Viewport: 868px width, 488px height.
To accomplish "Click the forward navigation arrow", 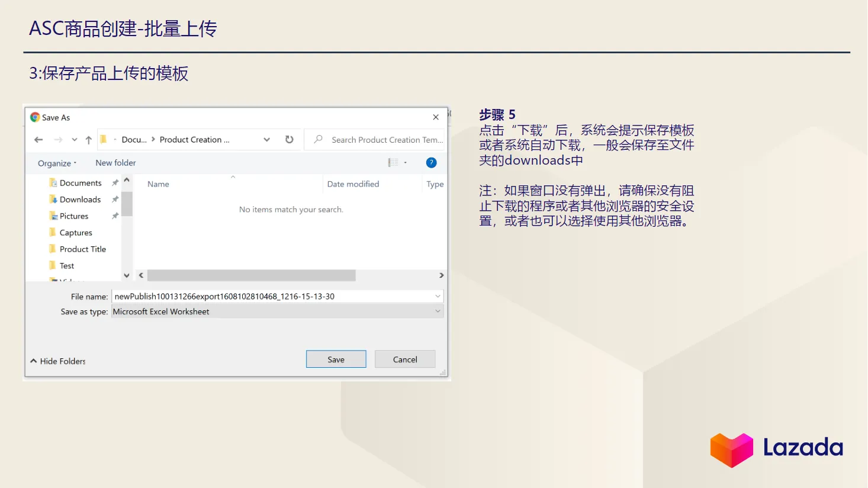I will pyautogui.click(x=57, y=139).
